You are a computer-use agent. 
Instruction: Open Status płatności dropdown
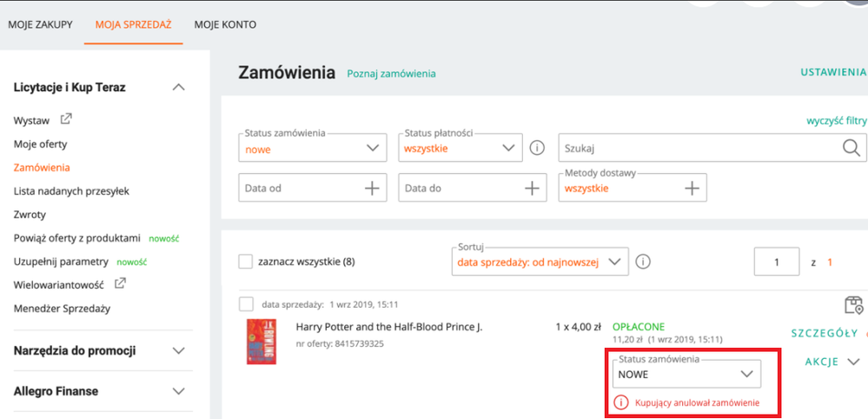461,148
